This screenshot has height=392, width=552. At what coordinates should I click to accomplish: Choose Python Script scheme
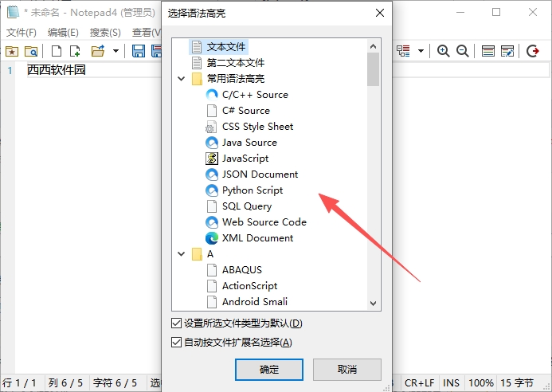[253, 190]
